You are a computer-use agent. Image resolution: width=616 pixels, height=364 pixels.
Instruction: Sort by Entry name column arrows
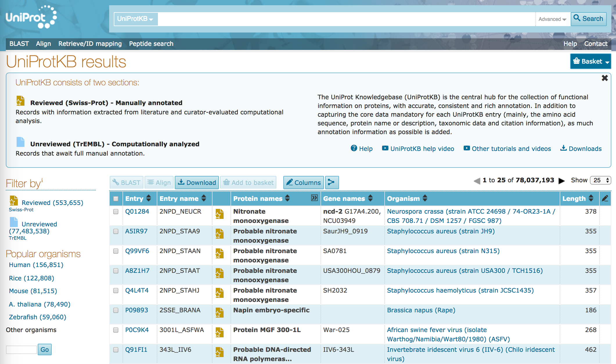pyautogui.click(x=204, y=198)
